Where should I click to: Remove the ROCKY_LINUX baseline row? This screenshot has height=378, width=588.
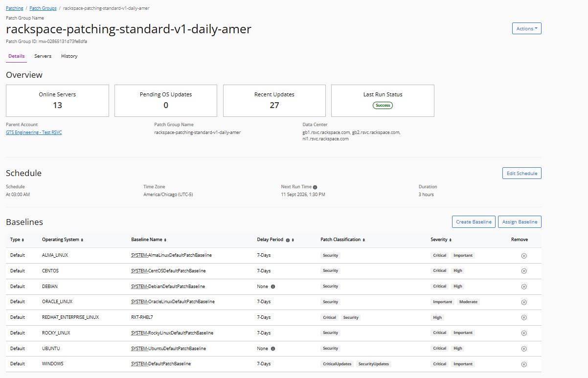tap(523, 333)
